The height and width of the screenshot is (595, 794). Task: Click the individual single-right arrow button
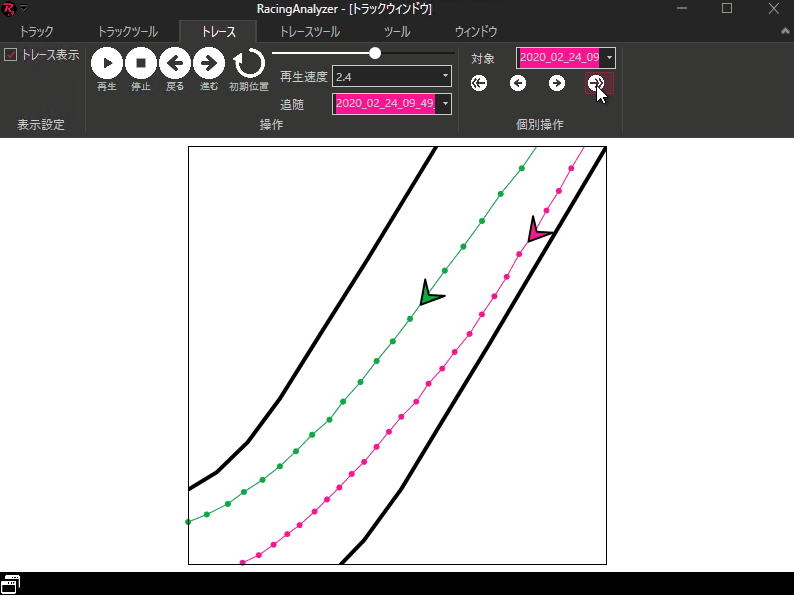tap(557, 83)
